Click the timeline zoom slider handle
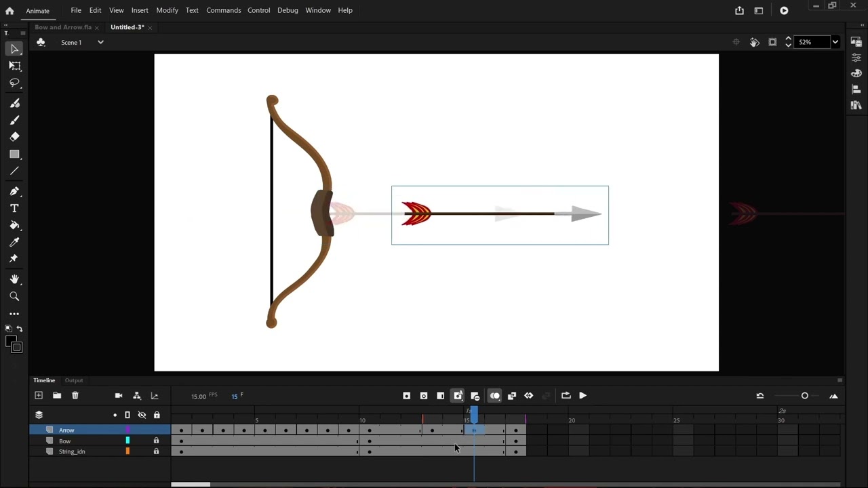Image resolution: width=868 pixels, height=488 pixels. tap(805, 396)
